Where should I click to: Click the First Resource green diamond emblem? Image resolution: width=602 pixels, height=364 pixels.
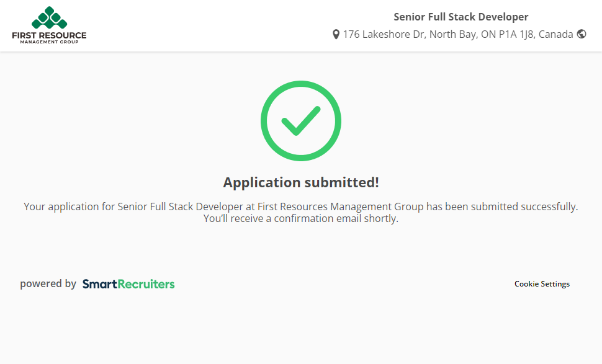[x=49, y=17]
